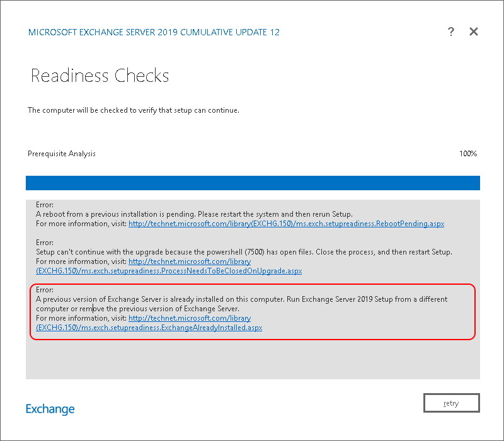Open the ExchangeAlreadyInstalled.aspx link
This screenshot has width=504, height=441.
pyautogui.click(x=149, y=323)
